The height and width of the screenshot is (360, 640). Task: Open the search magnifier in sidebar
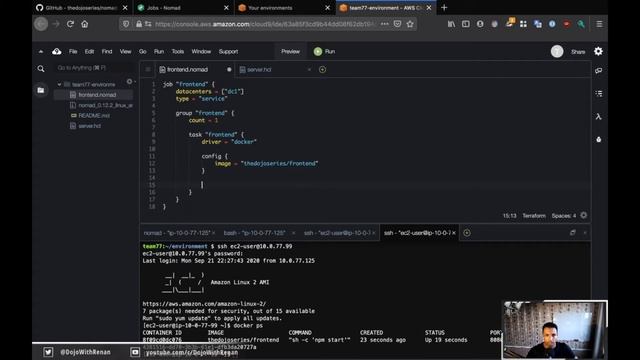pos(41,69)
